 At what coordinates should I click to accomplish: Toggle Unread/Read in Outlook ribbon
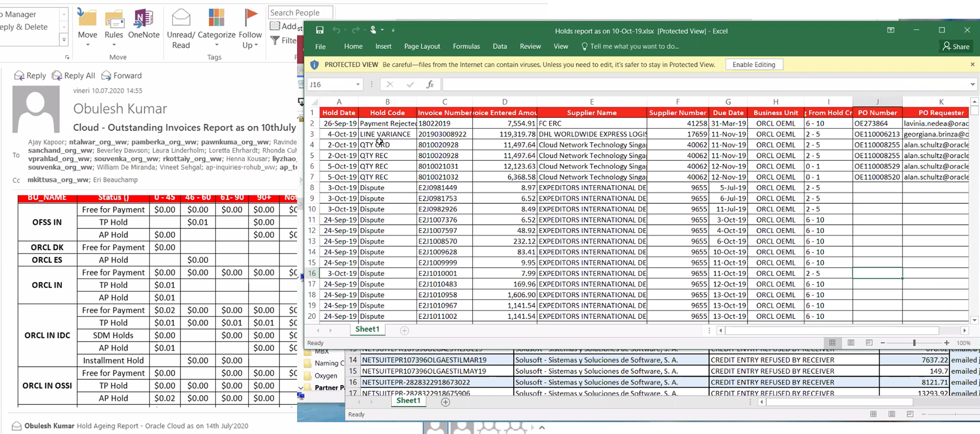(x=181, y=29)
